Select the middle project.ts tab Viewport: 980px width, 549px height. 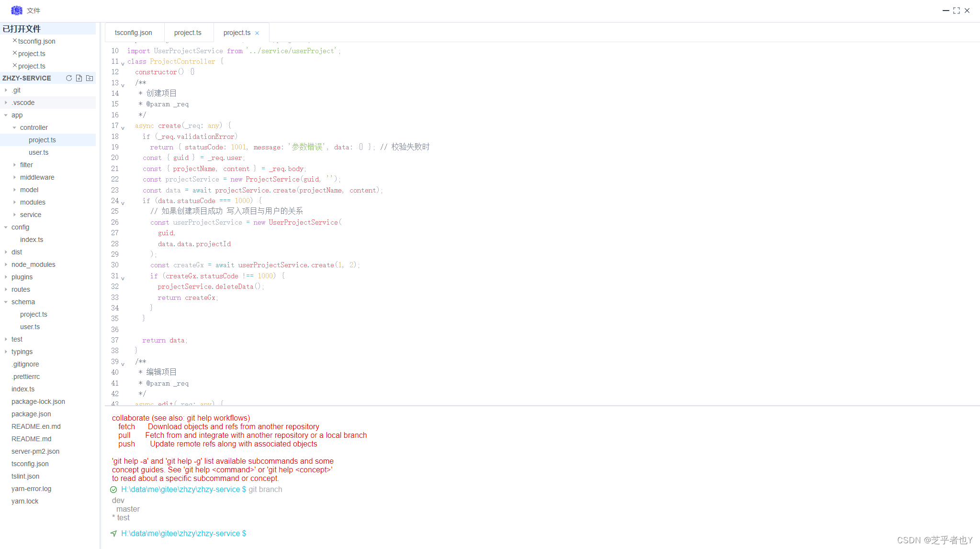coord(188,33)
